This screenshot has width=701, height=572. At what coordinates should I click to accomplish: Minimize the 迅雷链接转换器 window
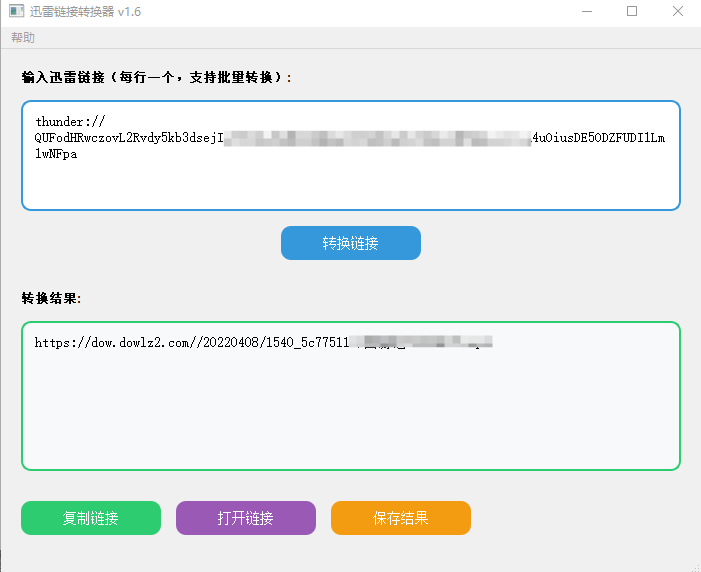click(x=587, y=11)
